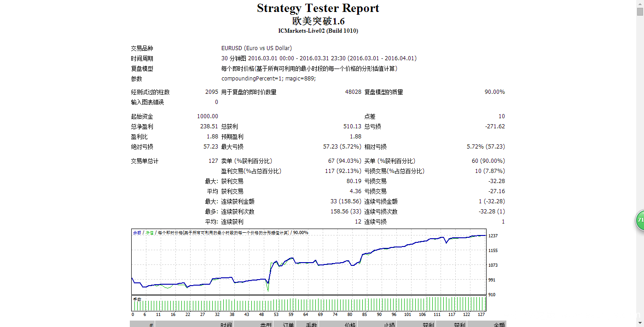Click the blue 余额 legend label
This screenshot has height=327, width=644.
137,233
